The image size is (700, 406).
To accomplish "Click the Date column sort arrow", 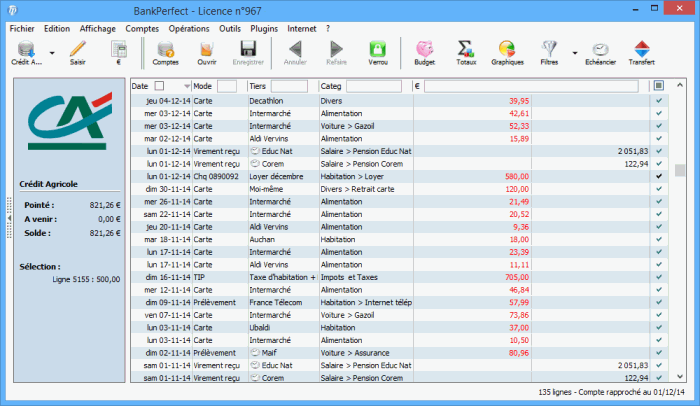I will 187,86.
